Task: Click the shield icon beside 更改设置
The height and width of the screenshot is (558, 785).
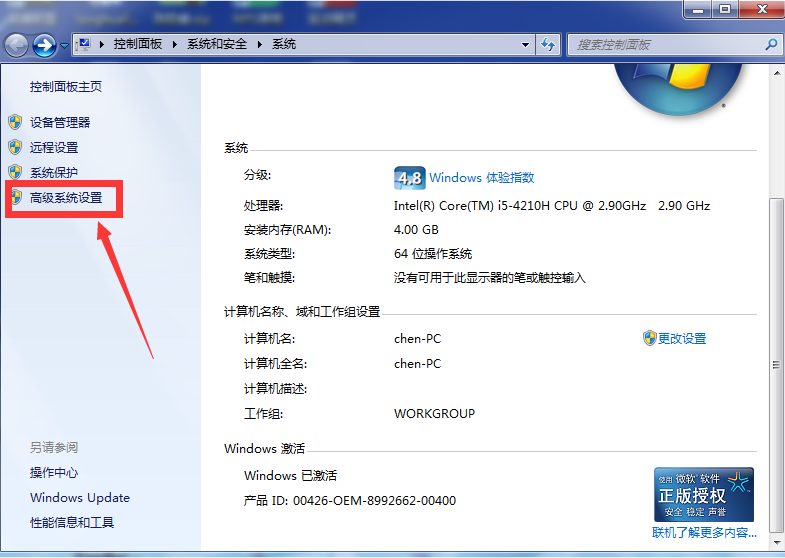Action: coord(649,338)
